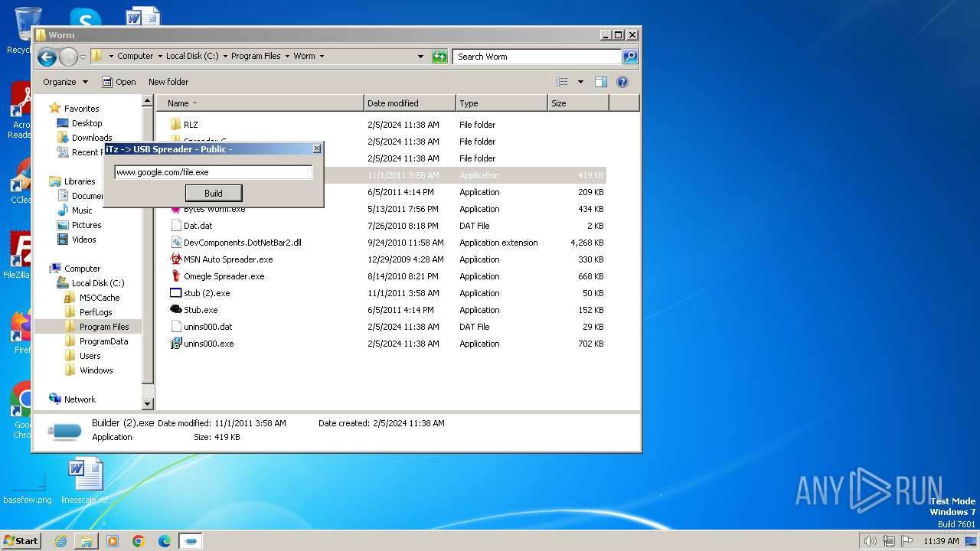Toggle the preview pane icon
Screen dimensions: 980x551
(x=601, y=82)
